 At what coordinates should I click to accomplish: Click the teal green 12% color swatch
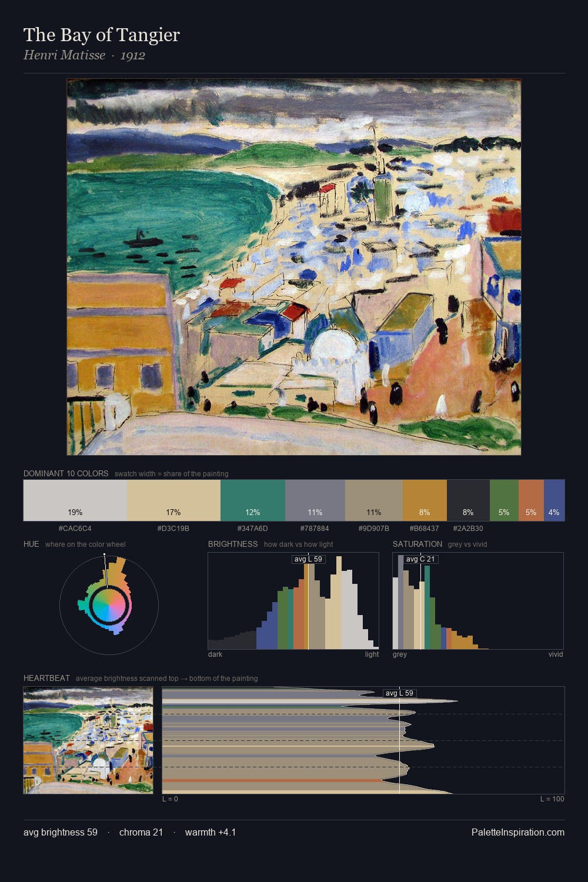coord(253,500)
